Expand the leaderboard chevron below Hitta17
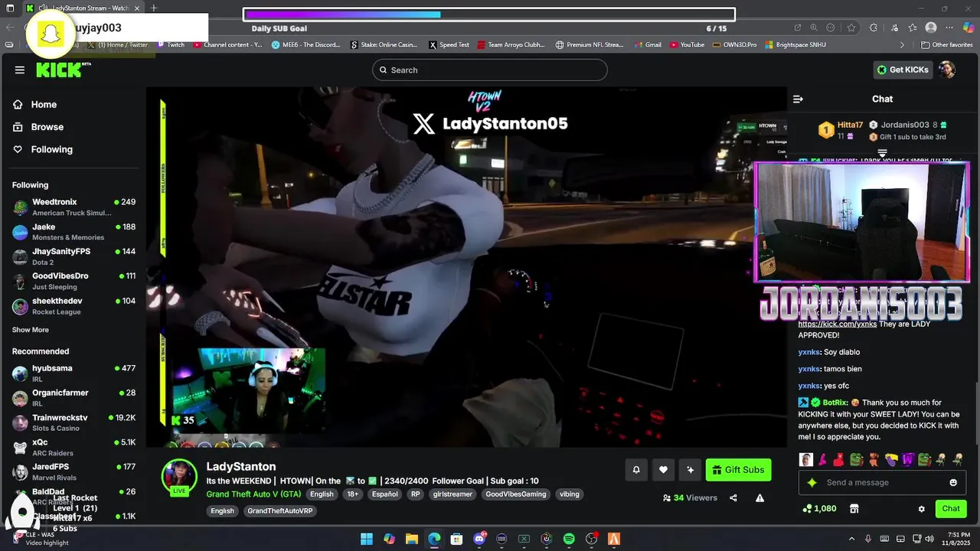980x551 pixels. point(882,153)
